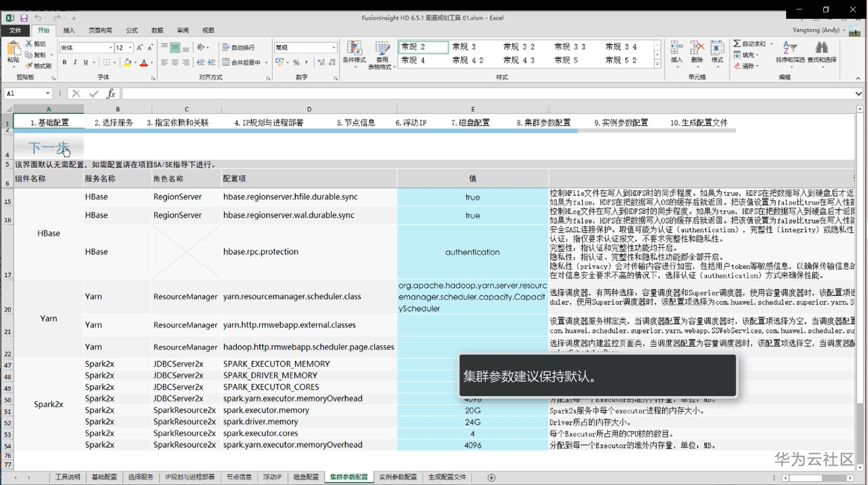Open font color dropdown arrow

coord(151,63)
